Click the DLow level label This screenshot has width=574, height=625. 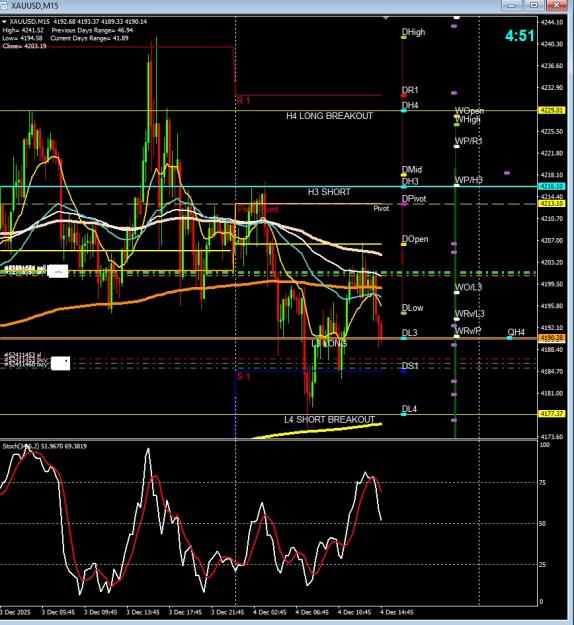[413, 308]
